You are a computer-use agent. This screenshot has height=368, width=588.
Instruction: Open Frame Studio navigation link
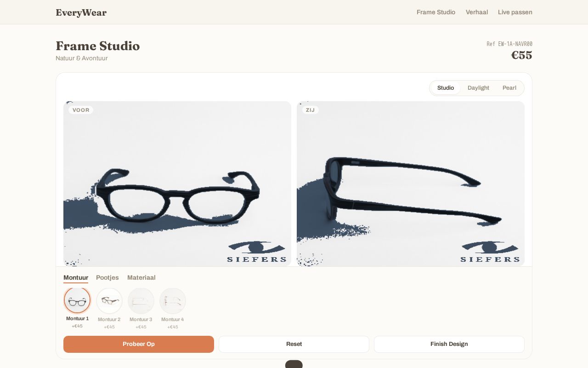point(436,12)
